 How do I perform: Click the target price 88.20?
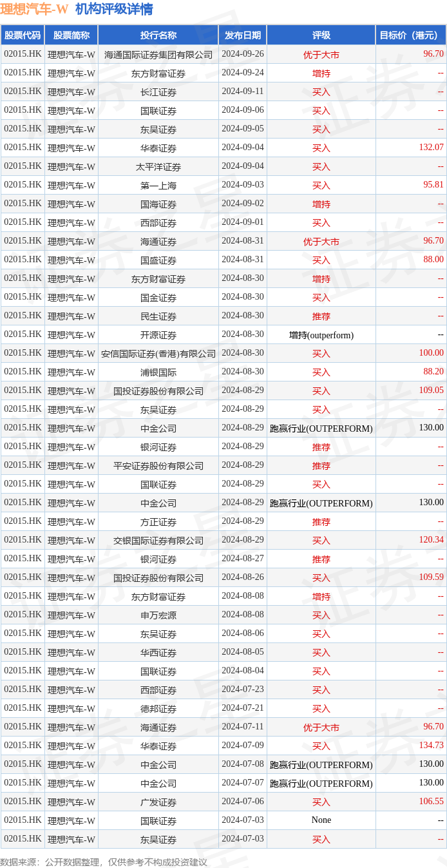point(433,372)
